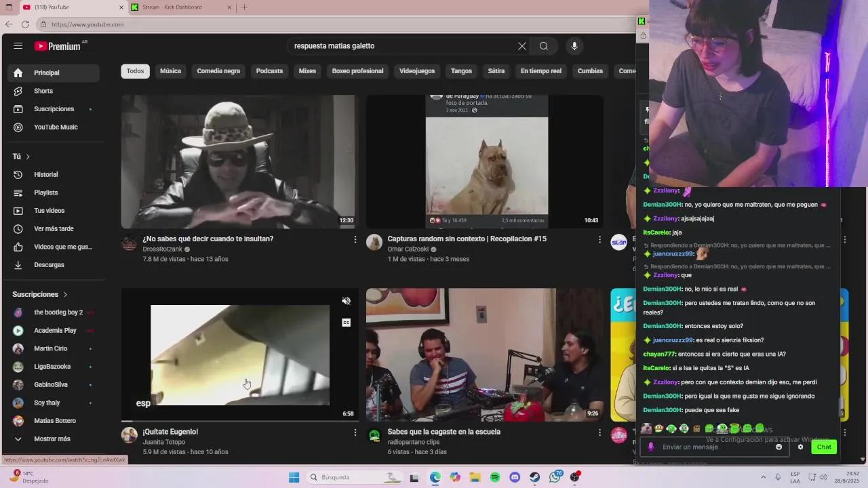Screen dimensions: 868x488
Task: Open options menu for ¡Quítate Eugenio! video
Action: tap(355, 432)
